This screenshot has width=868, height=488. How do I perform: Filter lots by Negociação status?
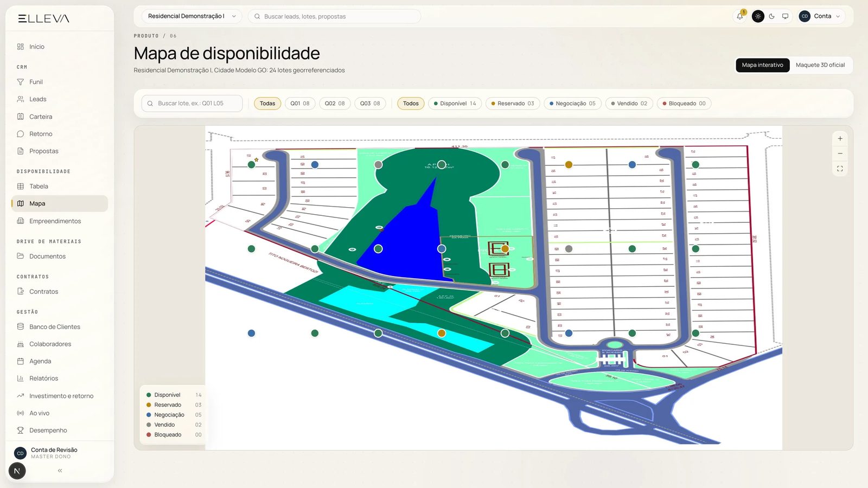572,104
